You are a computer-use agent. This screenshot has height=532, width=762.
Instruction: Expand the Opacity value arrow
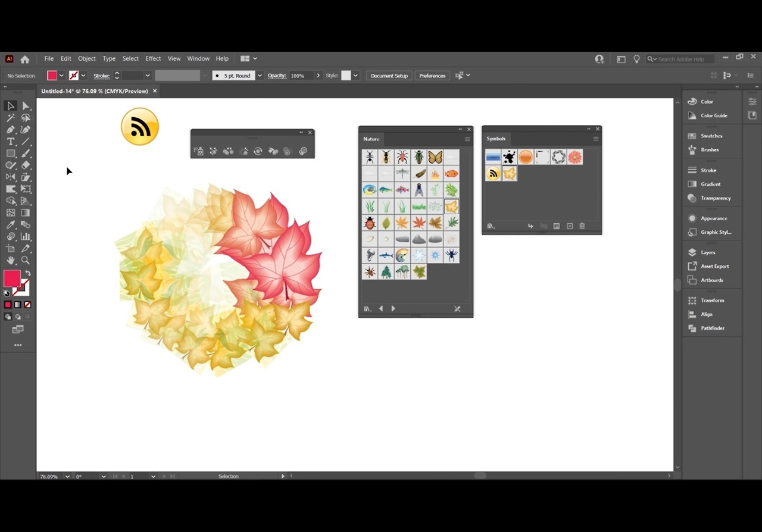(318, 76)
